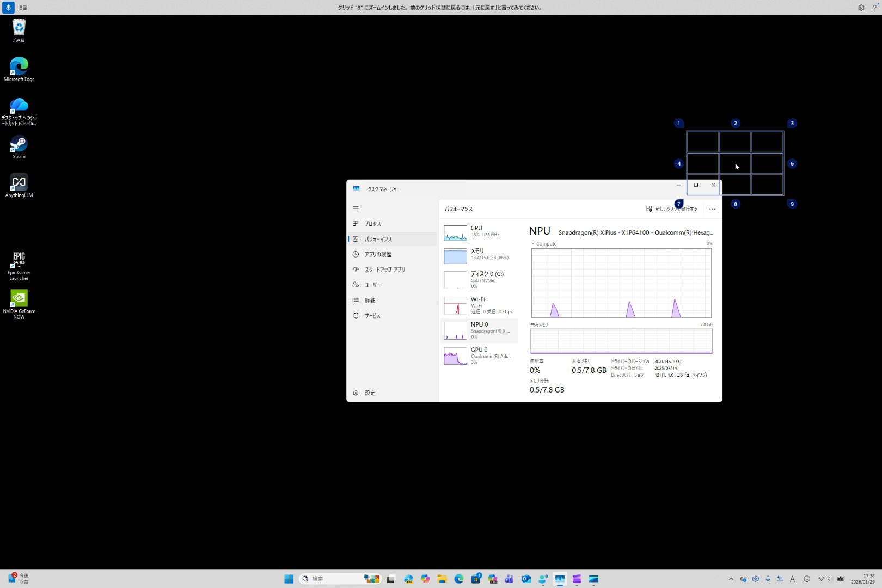Click the taskbar 検索 box

point(340,579)
